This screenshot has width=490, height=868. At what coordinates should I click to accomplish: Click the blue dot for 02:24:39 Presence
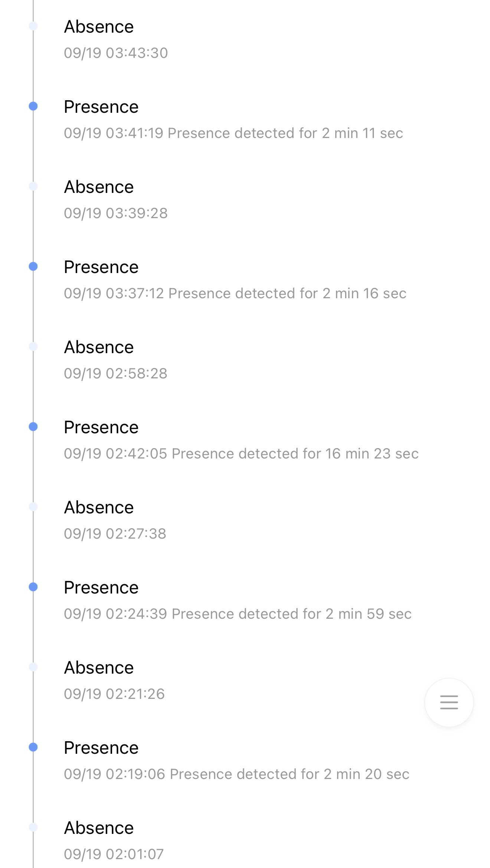[33, 587]
